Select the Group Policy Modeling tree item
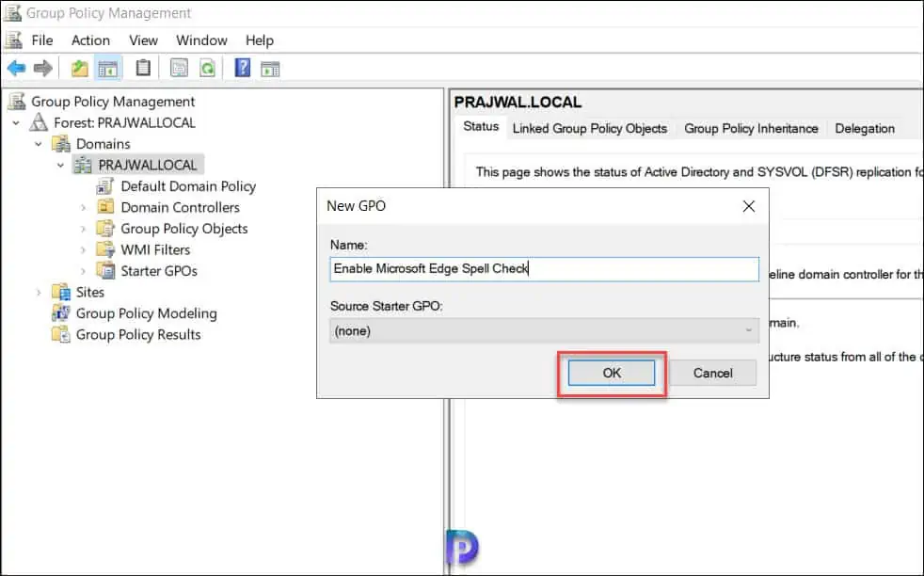Viewport: 924px width, 576px height. 146,313
